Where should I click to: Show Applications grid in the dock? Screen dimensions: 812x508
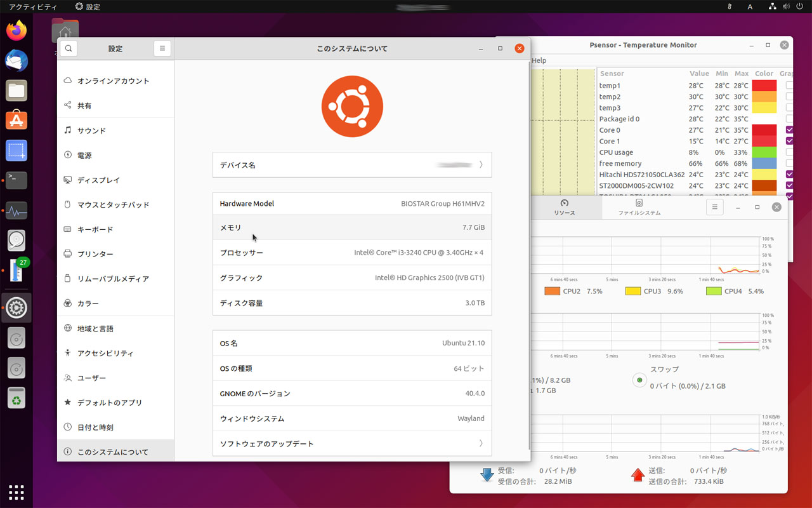[x=16, y=491]
